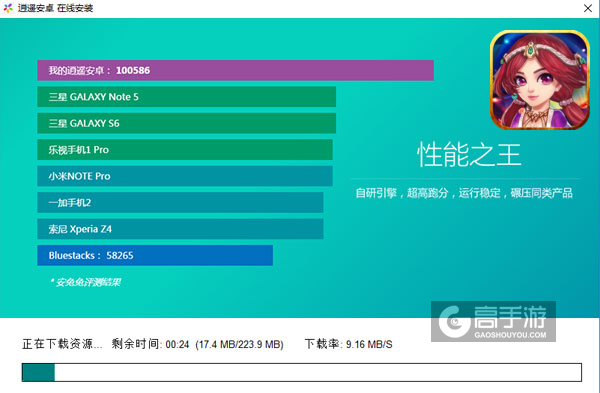Select the 三星 GALAXY Note 5 bar
Image resolution: width=600 pixels, height=393 pixels.
coord(187,97)
